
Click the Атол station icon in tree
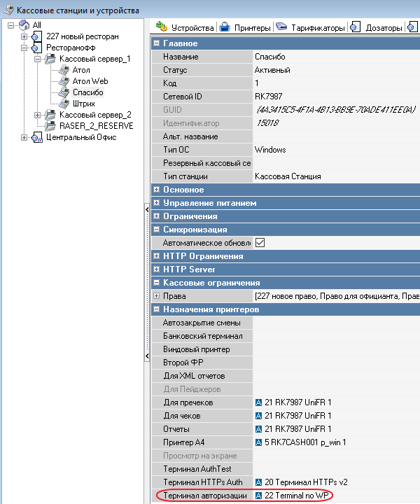(64, 70)
